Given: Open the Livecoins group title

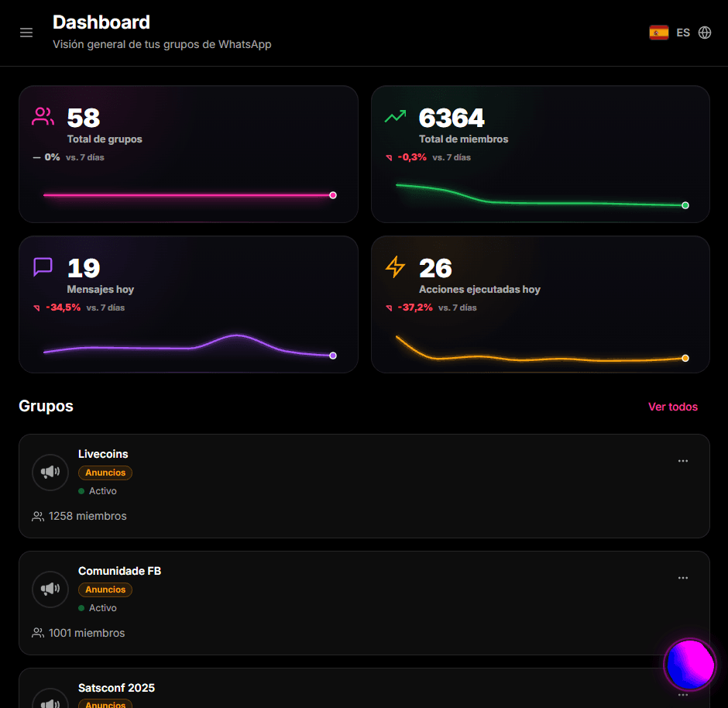Looking at the screenshot, I should click(103, 454).
